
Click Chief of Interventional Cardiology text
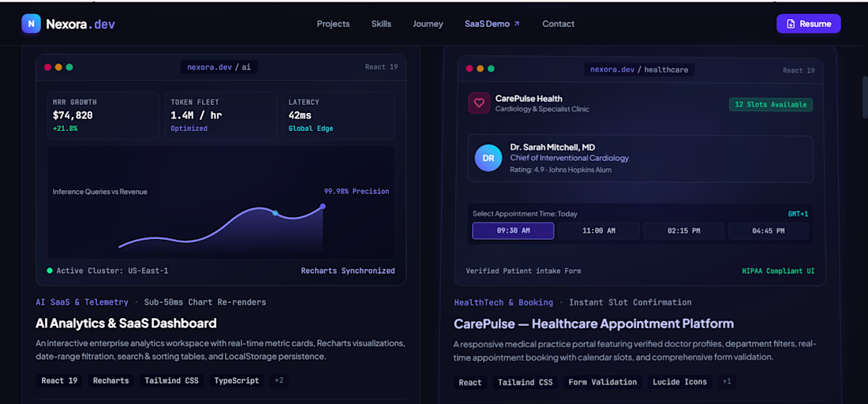(x=570, y=159)
